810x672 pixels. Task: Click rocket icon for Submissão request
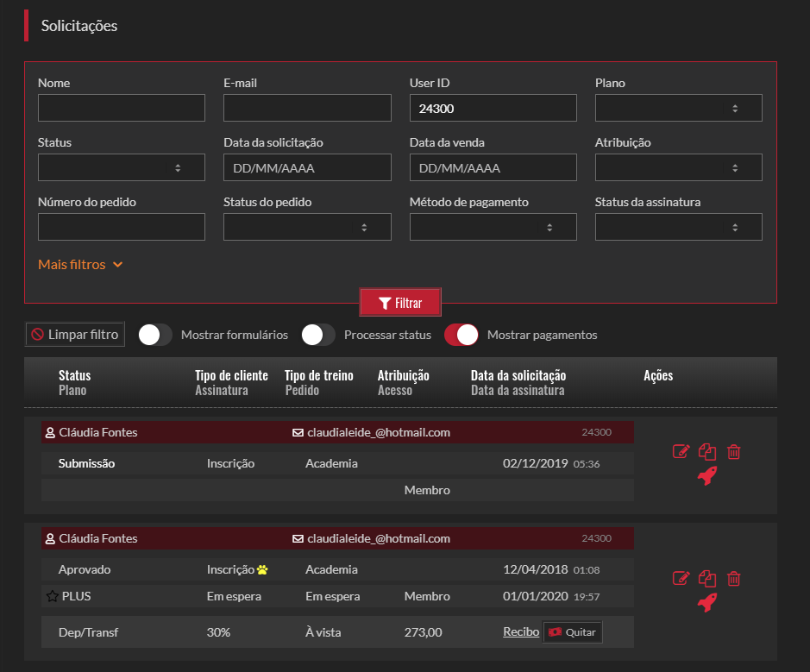[707, 475]
